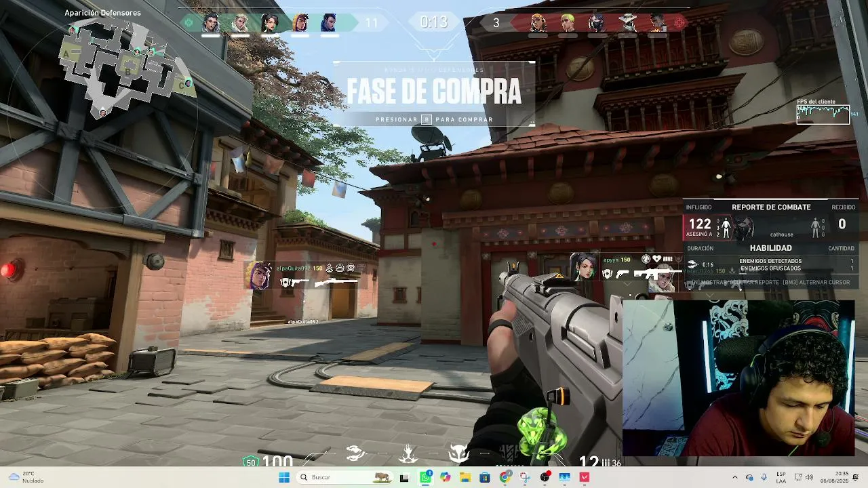The width and height of the screenshot is (868, 488).
Task: Click the FPS del cliente graph
Action: (x=823, y=115)
